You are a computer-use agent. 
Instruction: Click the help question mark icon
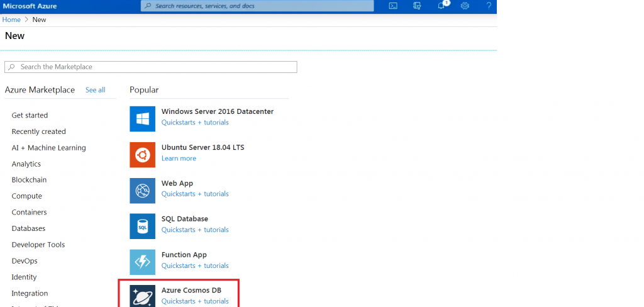pos(489,6)
